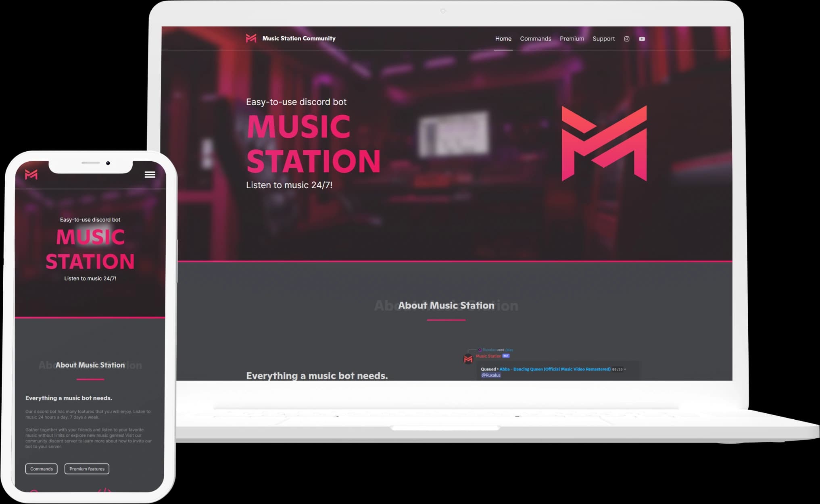The width and height of the screenshot is (820, 504).
Task: Tap 'Listen to music 24/7!' on phone
Action: (x=90, y=278)
